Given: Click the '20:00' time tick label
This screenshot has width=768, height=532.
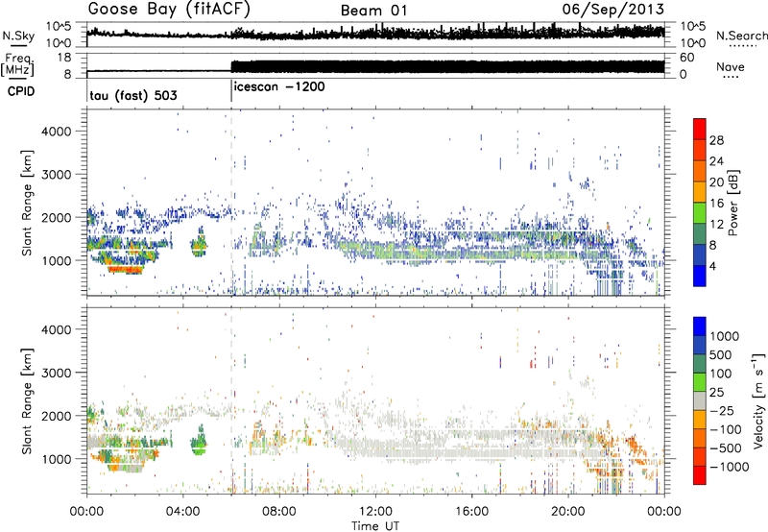Looking at the screenshot, I should (x=567, y=512).
